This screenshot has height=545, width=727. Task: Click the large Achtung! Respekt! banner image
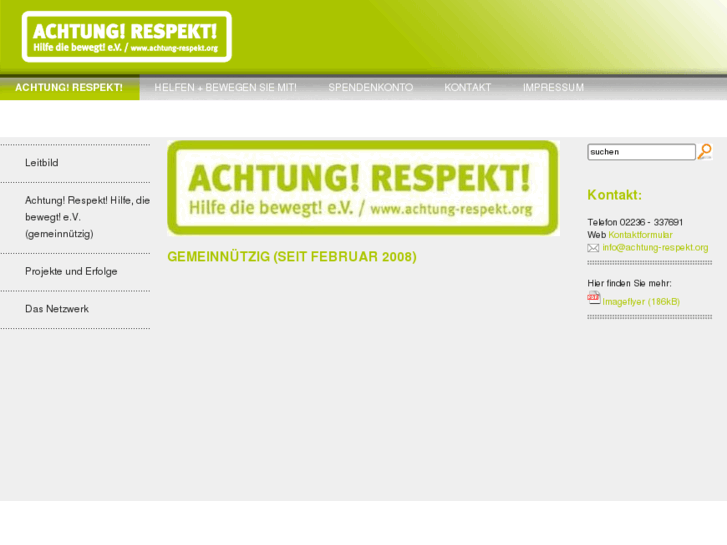[x=363, y=188]
